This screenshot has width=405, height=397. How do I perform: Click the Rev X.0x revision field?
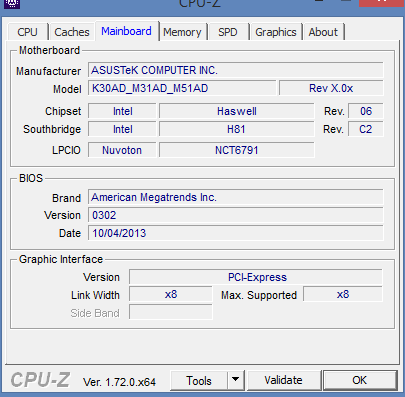[331, 88]
